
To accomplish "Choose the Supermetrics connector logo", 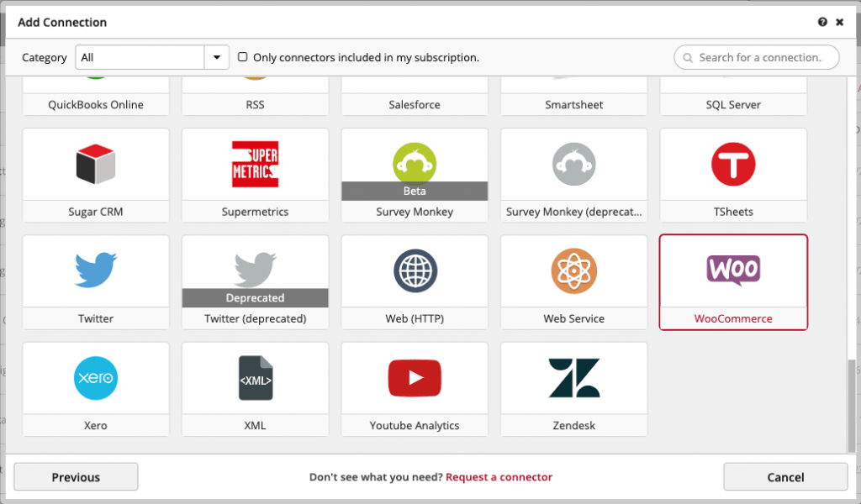I will [x=255, y=164].
